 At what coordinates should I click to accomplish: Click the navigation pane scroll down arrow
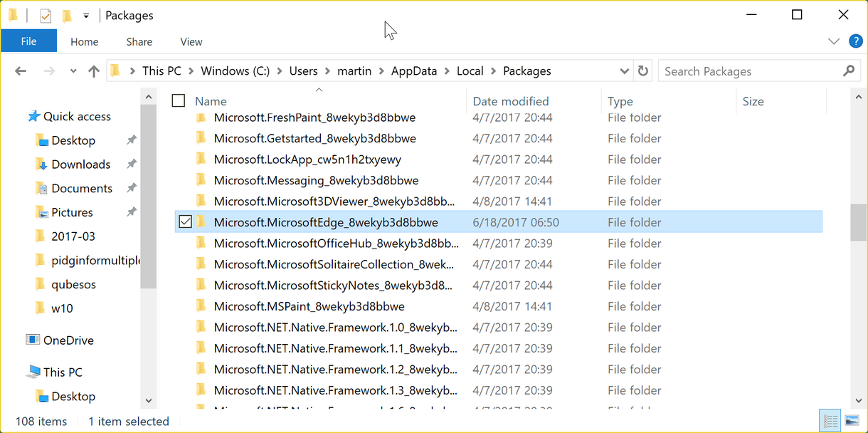149,401
